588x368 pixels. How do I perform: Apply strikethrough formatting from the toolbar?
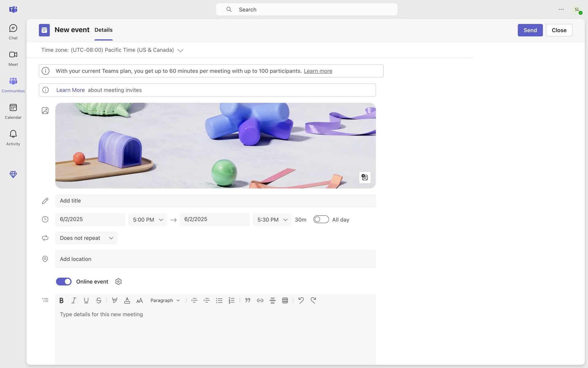click(99, 301)
